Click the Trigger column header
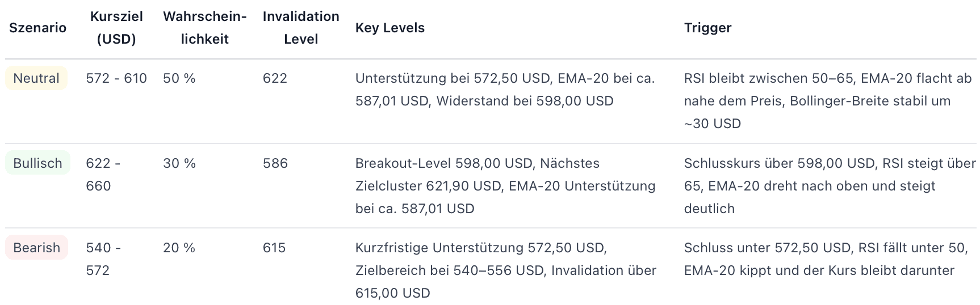The width and height of the screenshot is (980, 305). click(707, 28)
